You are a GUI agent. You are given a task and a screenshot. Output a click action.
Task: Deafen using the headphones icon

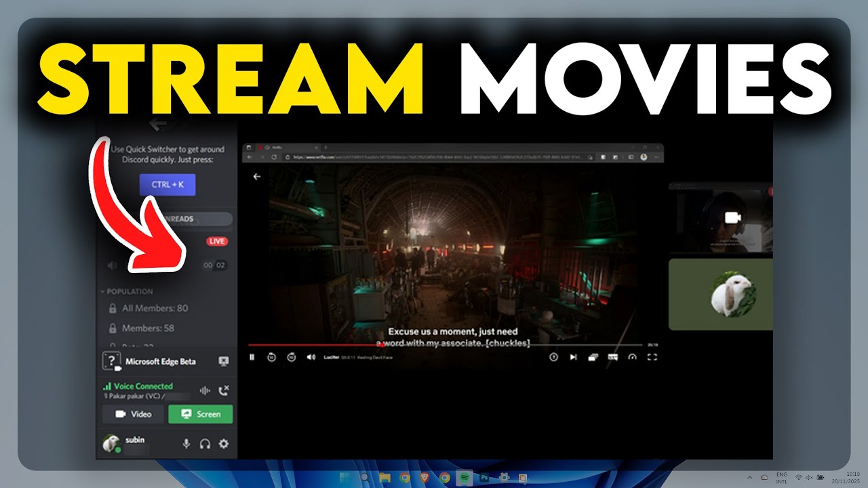click(x=205, y=444)
